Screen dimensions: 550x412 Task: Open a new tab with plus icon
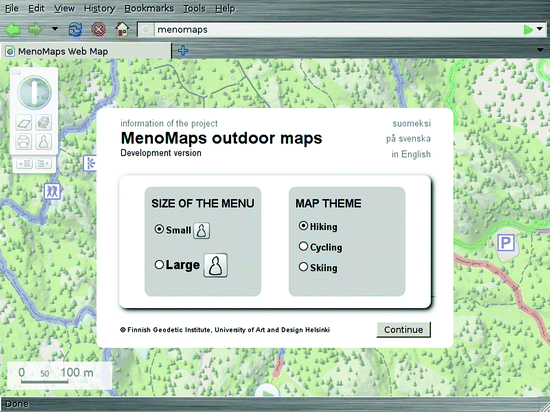pyautogui.click(x=183, y=51)
